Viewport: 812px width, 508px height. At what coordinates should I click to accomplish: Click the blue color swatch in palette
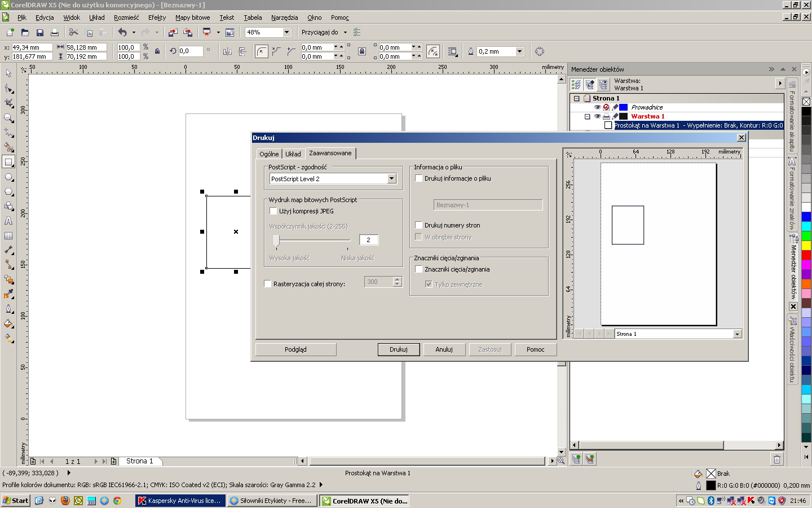coord(806,217)
